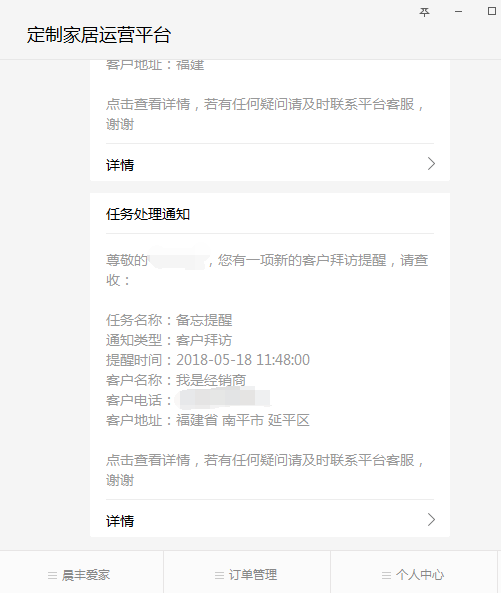The image size is (501, 593).
Task: Open 详情 link in the upper message card
Action: point(120,165)
